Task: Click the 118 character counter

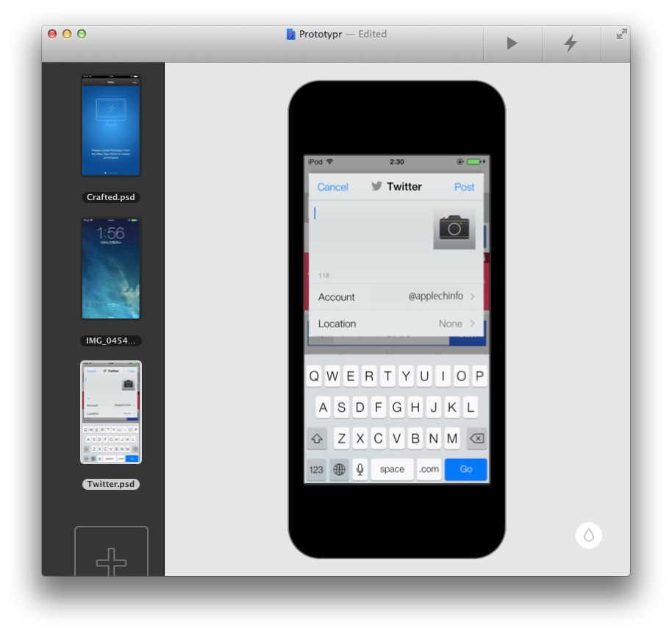Action: [324, 276]
